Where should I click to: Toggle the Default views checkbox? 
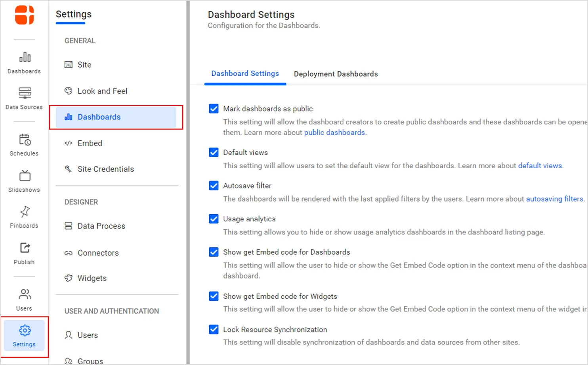(214, 152)
